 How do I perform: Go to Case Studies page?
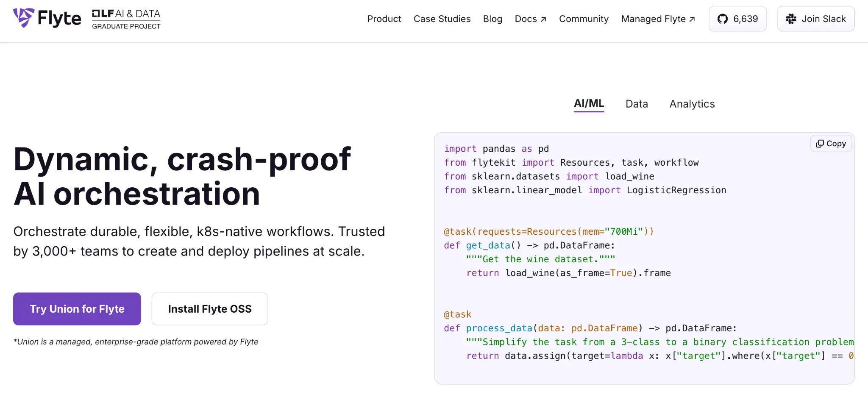(x=442, y=19)
